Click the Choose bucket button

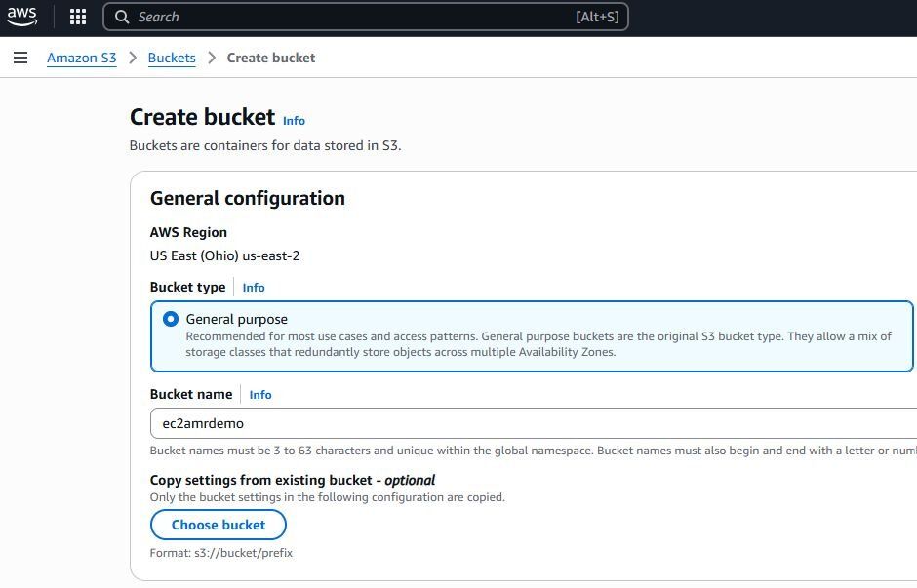click(x=218, y=525)
